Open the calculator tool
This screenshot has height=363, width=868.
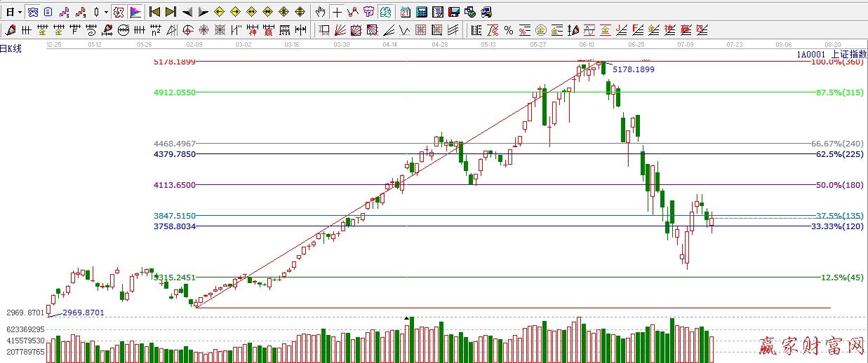click(422, 12)
